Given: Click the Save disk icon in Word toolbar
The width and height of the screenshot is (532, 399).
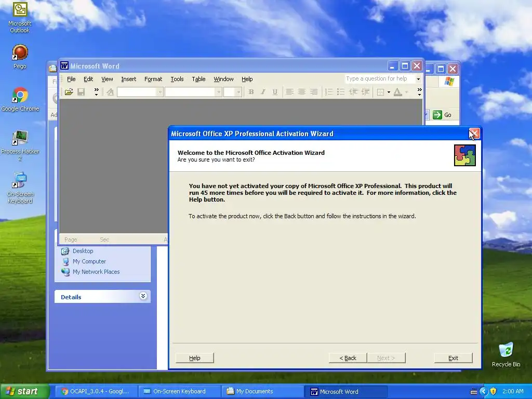Looking at the screenshot, I should (81, 91).
